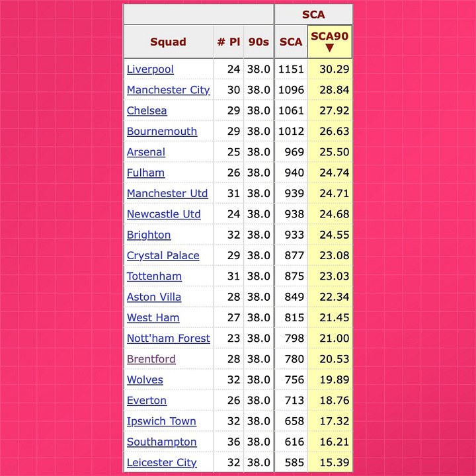The image size is (476, 476).
Task: Open the Newcastle Utd squad link
Action: tap(164, 214)
